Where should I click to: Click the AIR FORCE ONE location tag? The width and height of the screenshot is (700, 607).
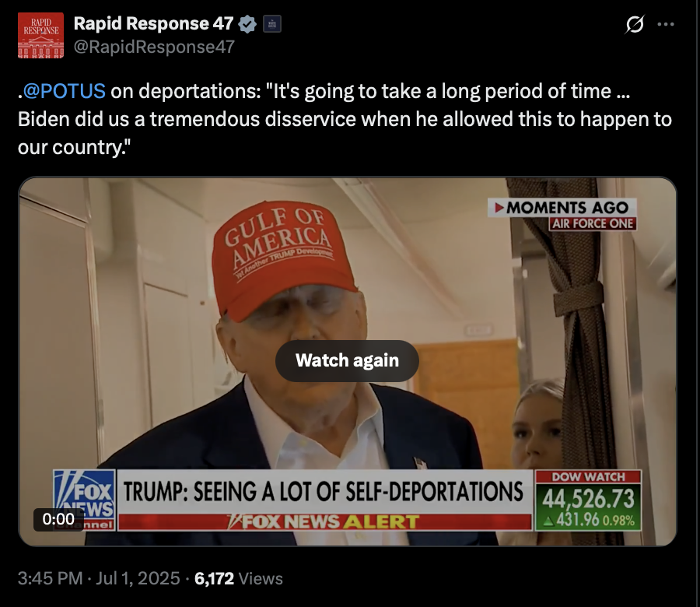click(x=593, y=224)
